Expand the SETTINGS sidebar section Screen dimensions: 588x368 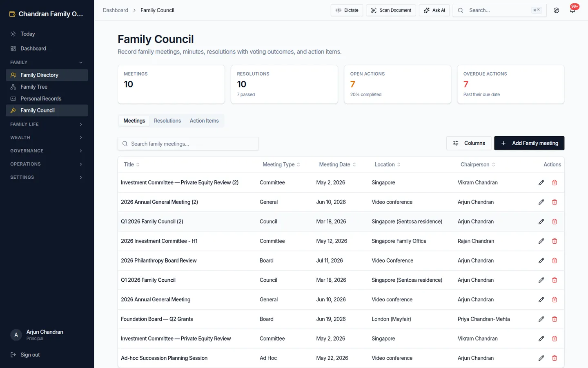pos(47,177)
